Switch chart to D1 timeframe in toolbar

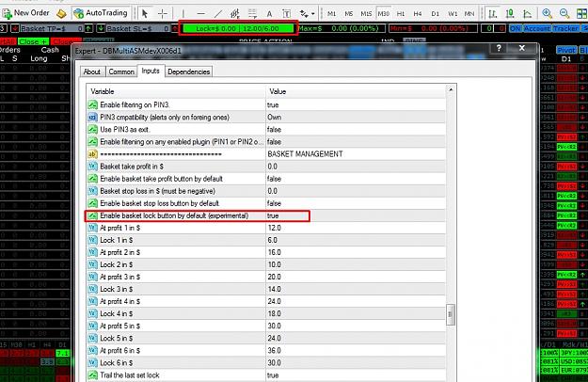435,14
